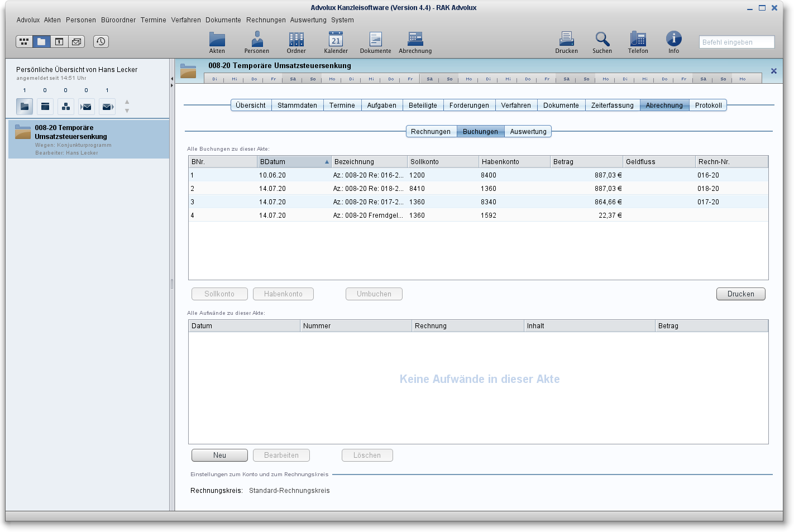Open the Auswertung menu

click(x=308, y=20)
